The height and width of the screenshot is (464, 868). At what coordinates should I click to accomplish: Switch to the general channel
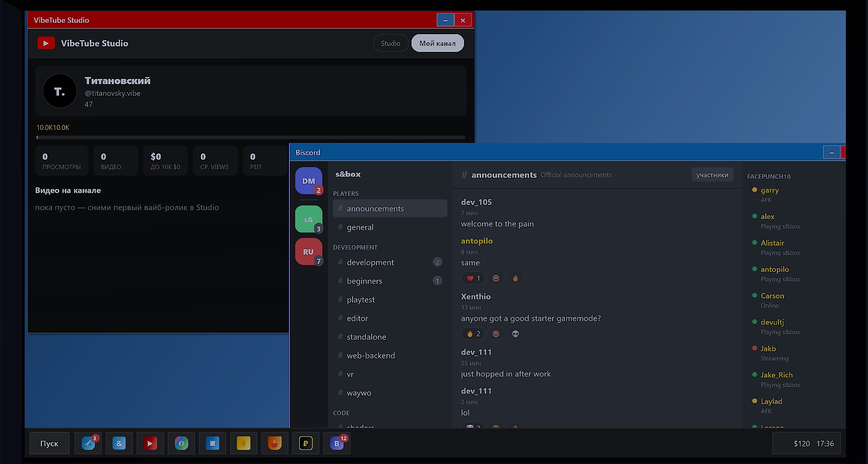point(390,227)
